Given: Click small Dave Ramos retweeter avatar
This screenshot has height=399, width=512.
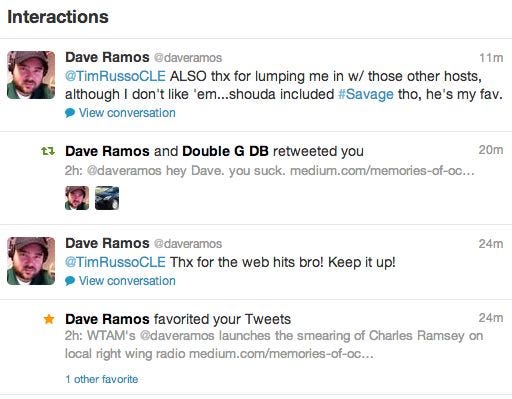Looking at the screenshot, I should (77, 198).
